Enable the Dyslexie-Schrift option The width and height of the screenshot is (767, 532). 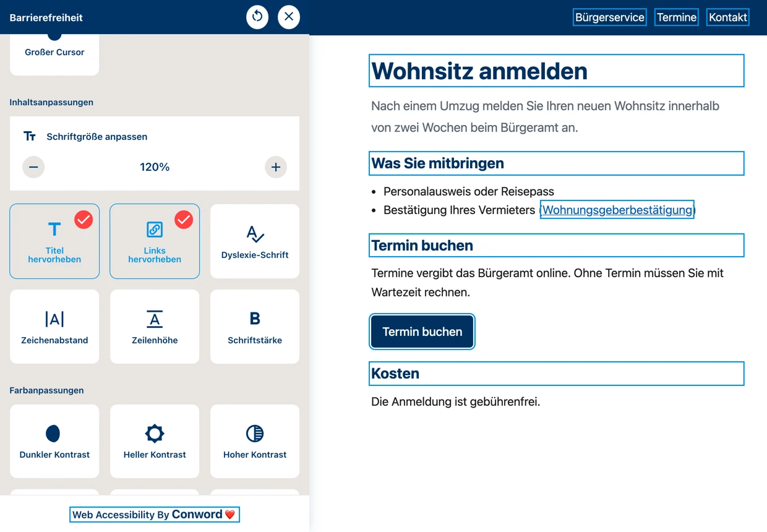[255, 241]
